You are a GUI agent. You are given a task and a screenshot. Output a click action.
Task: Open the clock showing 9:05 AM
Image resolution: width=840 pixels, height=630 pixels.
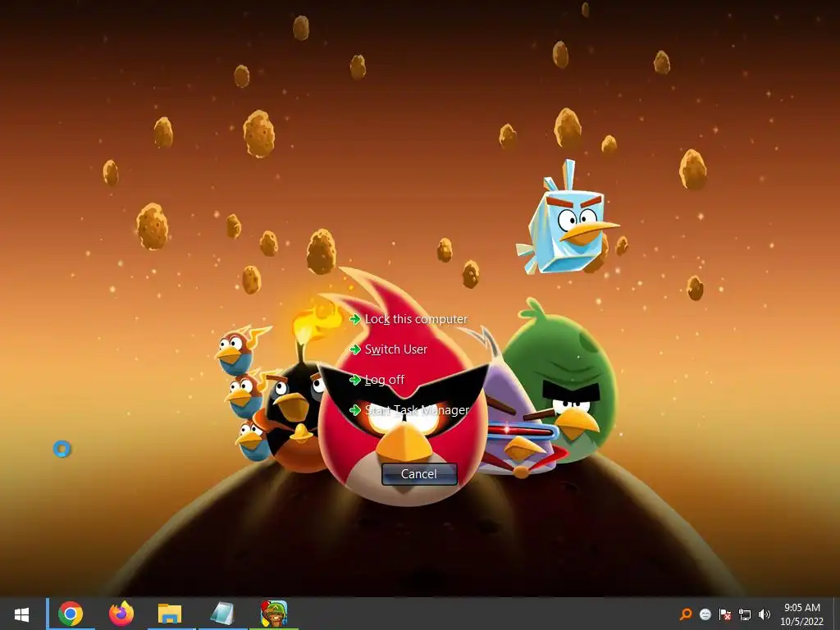click(x=802, y=608)
